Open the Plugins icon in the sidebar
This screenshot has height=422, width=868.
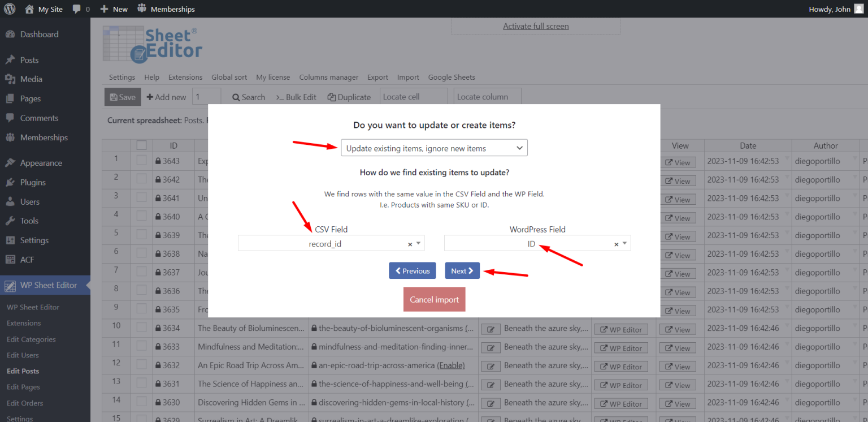click(12, 182)
